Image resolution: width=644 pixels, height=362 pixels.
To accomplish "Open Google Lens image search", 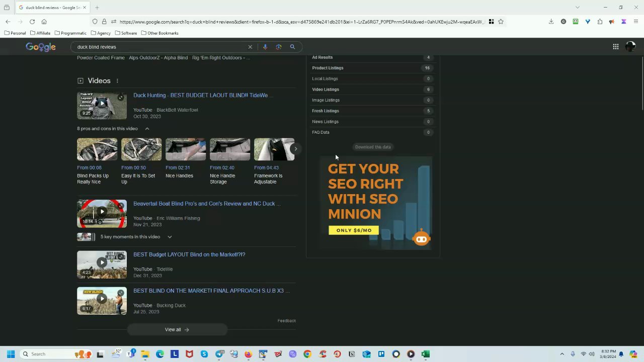I will click(279, 47).
